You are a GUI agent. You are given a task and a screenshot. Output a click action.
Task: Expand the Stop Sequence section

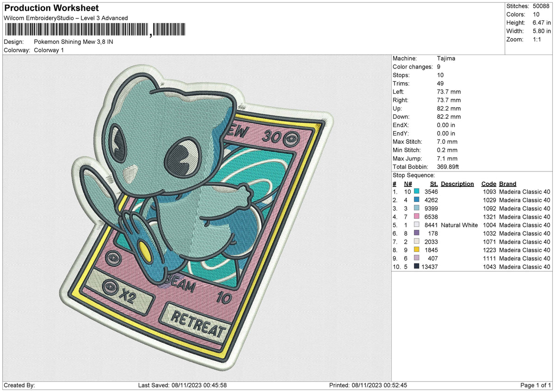tap(413, 175)
